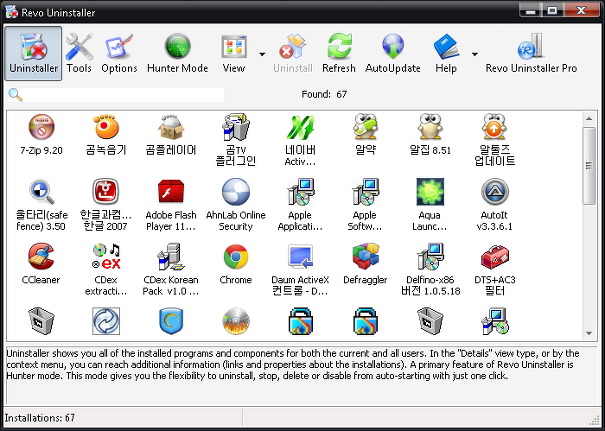This screenshot has height=431, width=605.
Task: Select the blue sync arrows icon under CDex
Action: click(106, 321)
